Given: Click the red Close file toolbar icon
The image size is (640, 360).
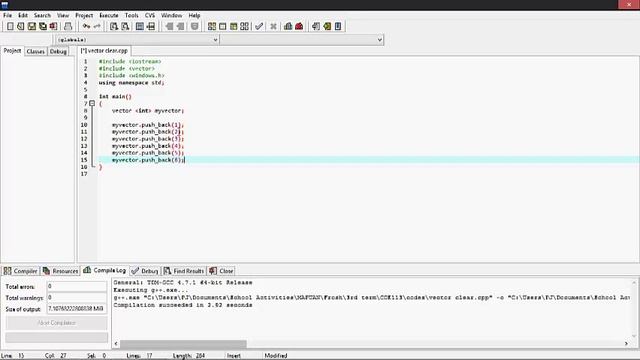Looking at the screenshot, I should [53, 27].
